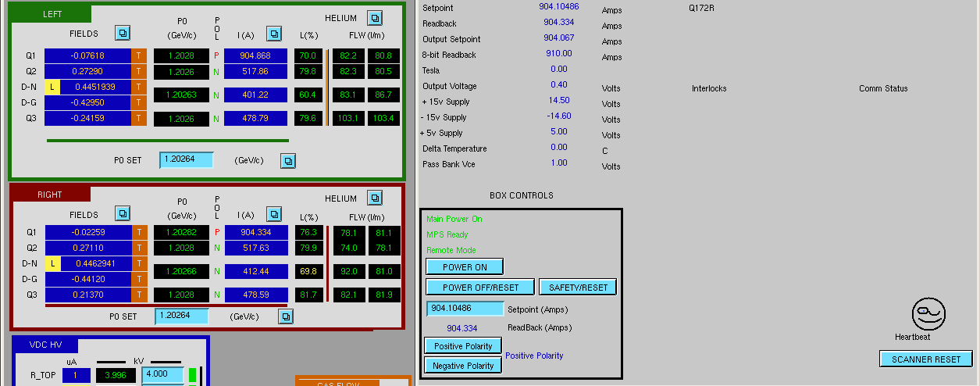This screenshot has height=386, width=980.
Task: Click orange T button in LEFT Q3 row
Action: point(139,118)
